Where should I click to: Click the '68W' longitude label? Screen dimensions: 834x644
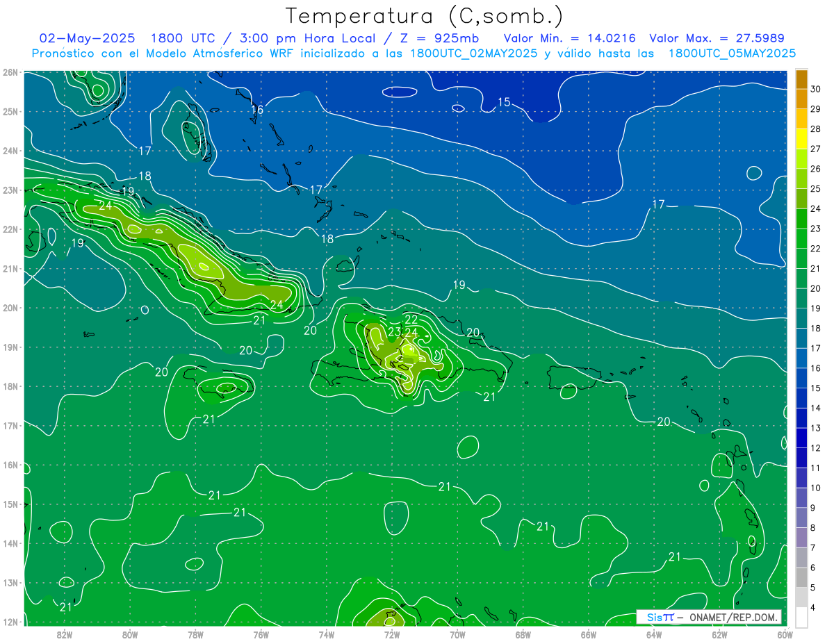[523, 634]
